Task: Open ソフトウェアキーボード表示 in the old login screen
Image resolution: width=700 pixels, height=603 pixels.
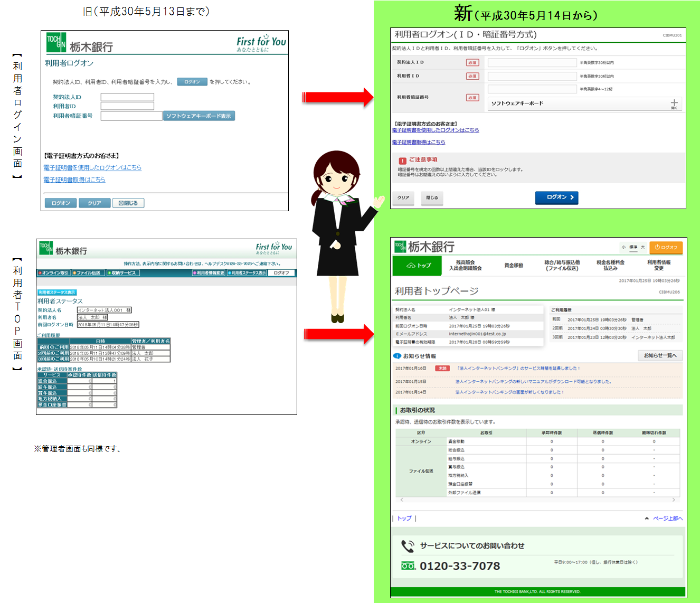Action: 199,116
